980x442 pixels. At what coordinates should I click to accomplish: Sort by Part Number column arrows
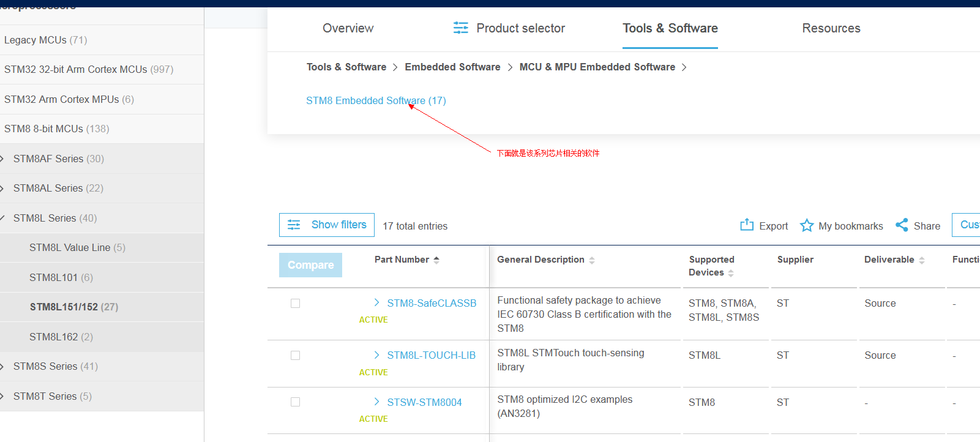tap(436, 260)
